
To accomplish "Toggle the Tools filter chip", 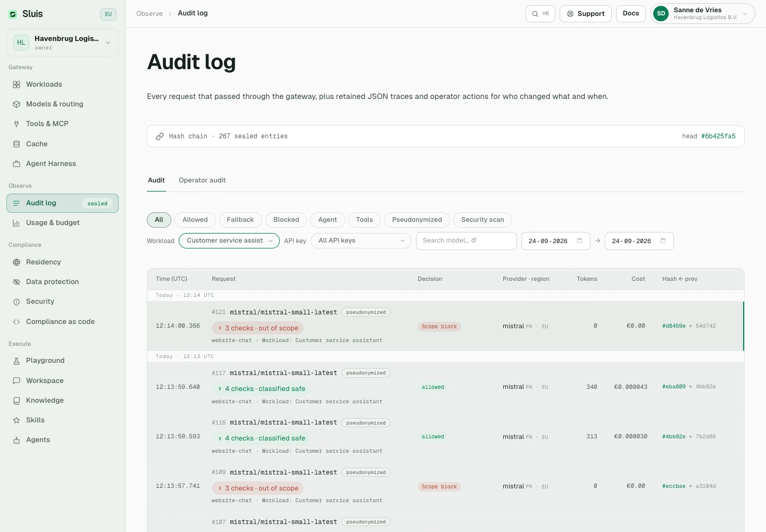I will tap(364, 220).
